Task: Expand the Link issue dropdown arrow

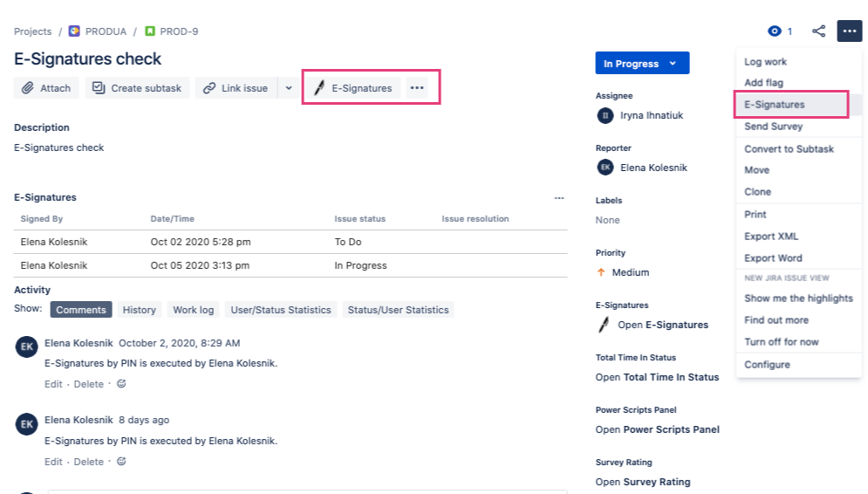Action: tap(289, 88)
